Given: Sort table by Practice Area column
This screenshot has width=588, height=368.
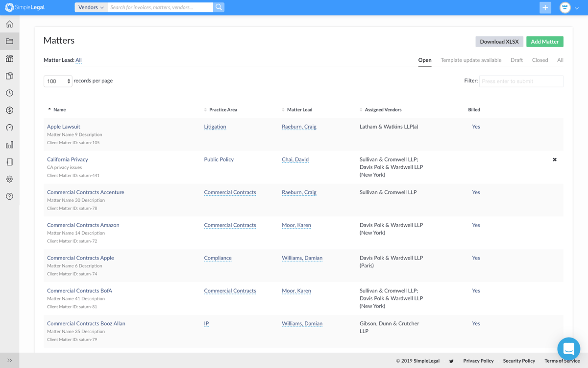Looking at the screenshot, I should [x=220, y=109].
